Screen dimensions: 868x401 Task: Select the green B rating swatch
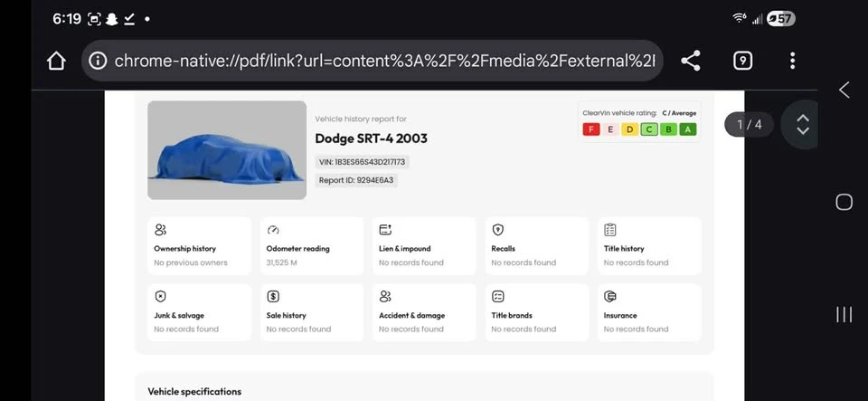click(x=669, y=129)
